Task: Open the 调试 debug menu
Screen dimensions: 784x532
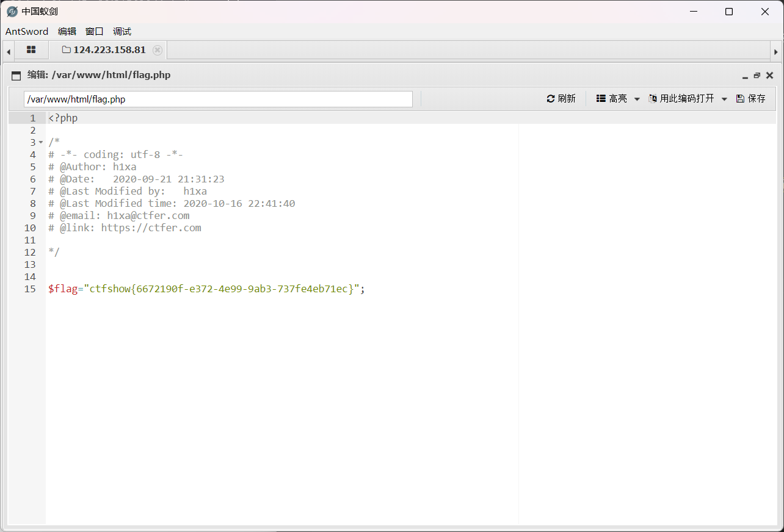Action: (x=122, y=32)
